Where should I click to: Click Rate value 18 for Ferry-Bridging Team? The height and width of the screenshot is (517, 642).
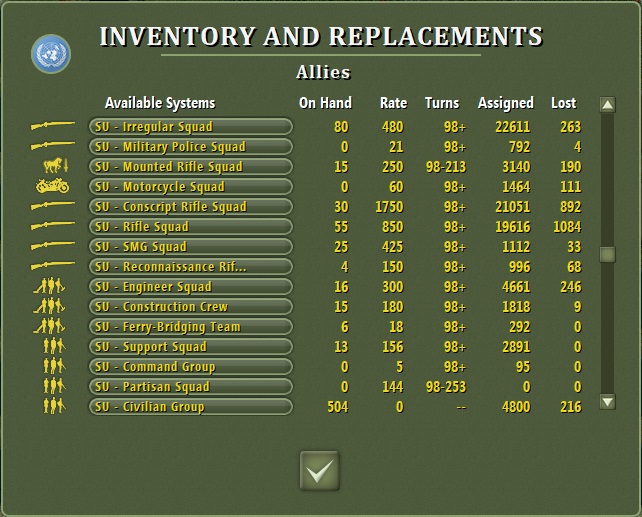pos(396,327)
